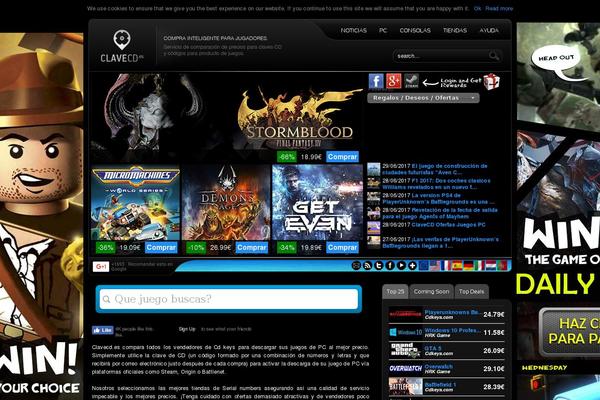
Task: Open the F1 2017 Williams classic cars news
Action: pyautogui.click(x=436, y=184)
